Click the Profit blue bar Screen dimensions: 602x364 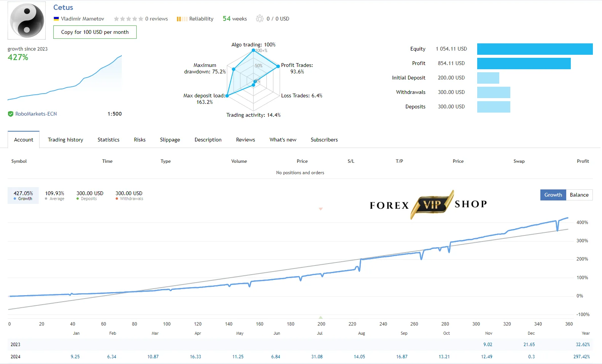[x=524, y=64]
